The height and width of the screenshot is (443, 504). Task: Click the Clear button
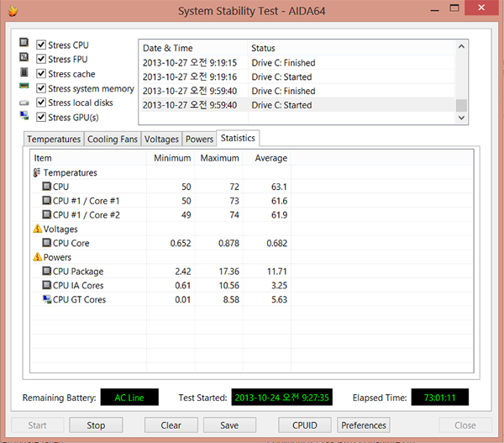coord(171,425)
